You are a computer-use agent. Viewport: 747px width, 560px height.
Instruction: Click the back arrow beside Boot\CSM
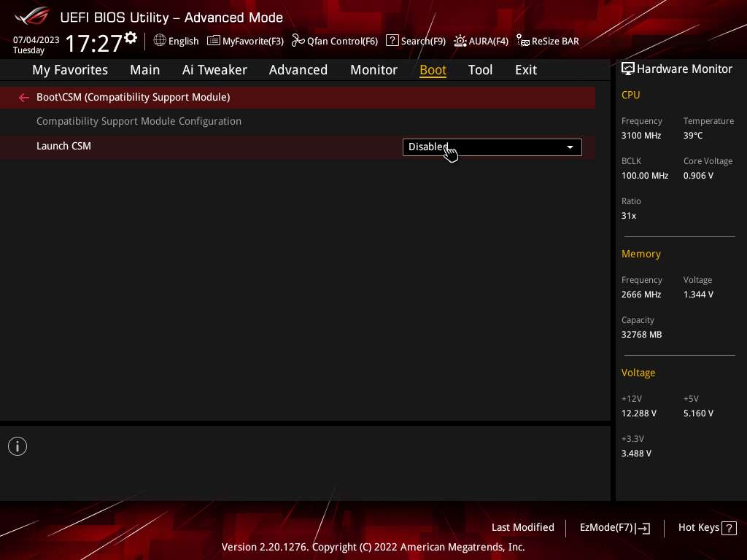click(24, 98)
